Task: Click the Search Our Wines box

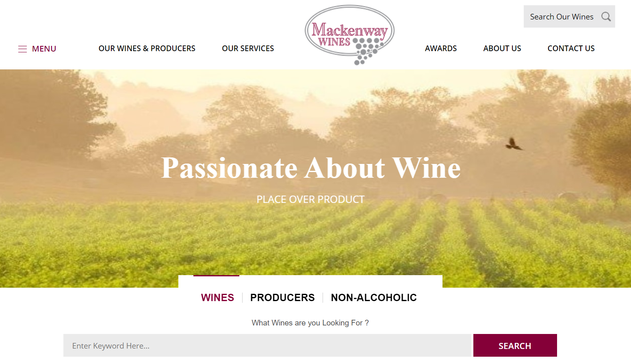Action: pos(569,17)
